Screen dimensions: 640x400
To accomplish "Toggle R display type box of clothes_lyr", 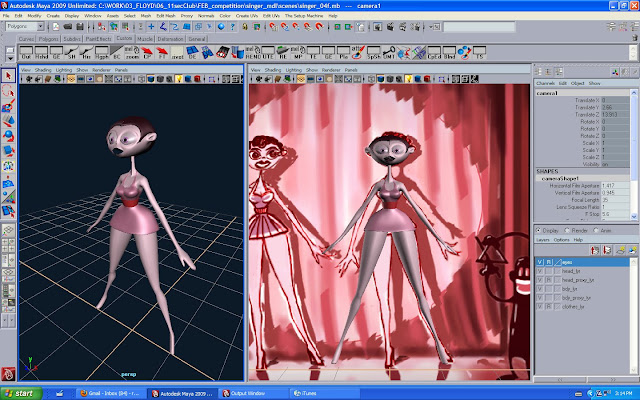I will click(549, 307).
